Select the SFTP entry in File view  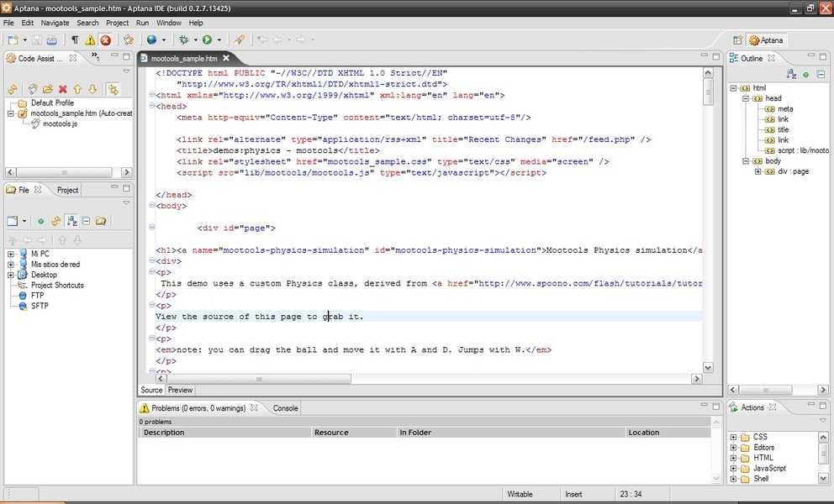[40, 306]
